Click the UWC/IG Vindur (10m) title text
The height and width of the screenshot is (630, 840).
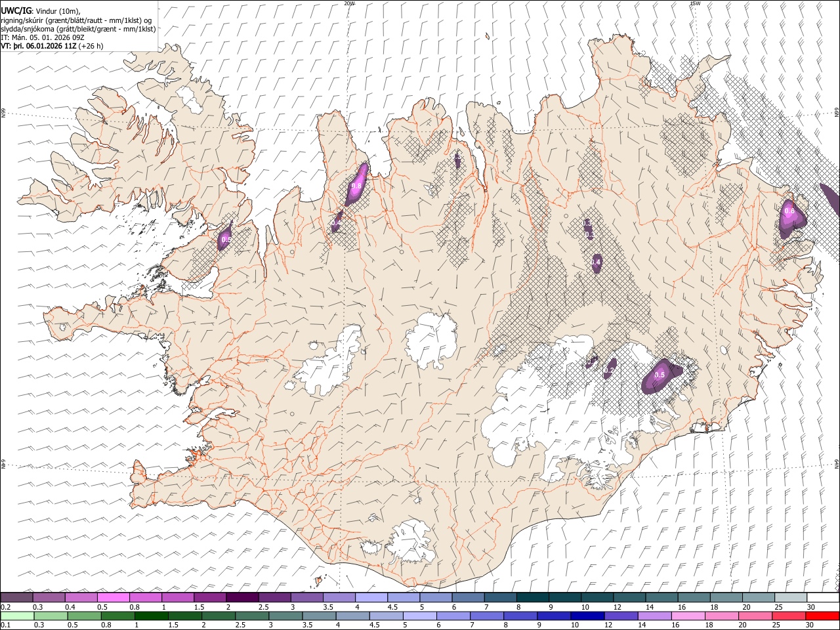[41, 11]
